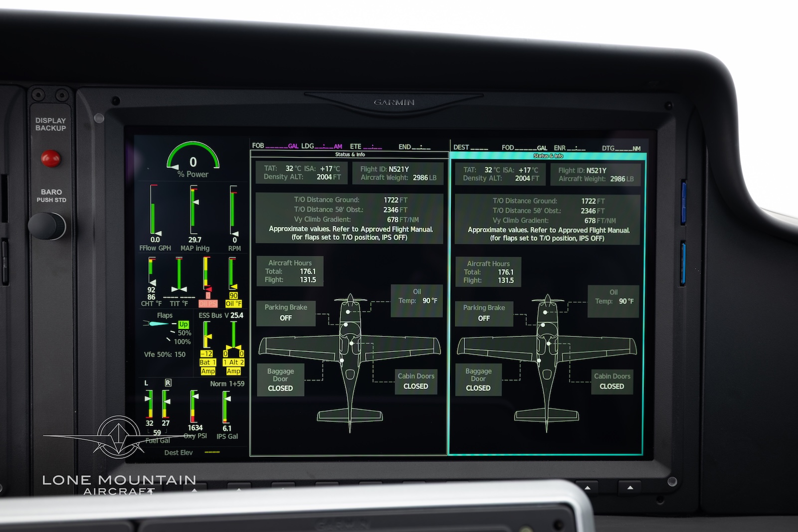Select the left Status & Info tab
The image size is (798, 532).
pos(350,155)
